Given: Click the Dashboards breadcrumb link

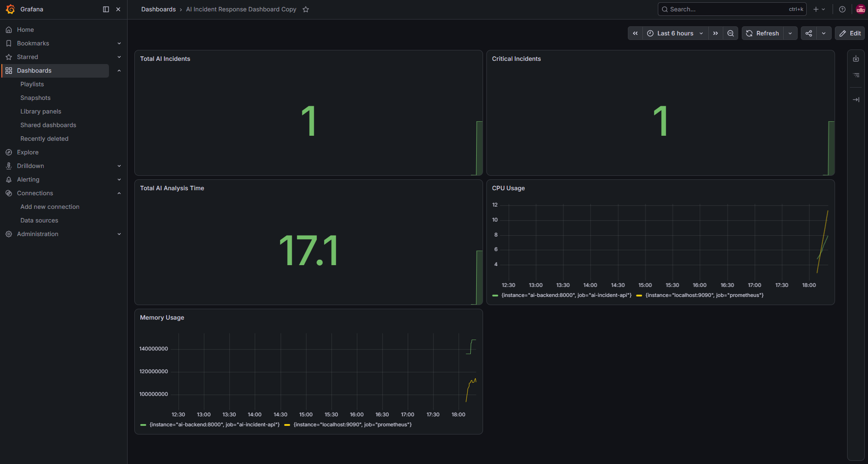Looking at the screenshot, I should point(158,9).
